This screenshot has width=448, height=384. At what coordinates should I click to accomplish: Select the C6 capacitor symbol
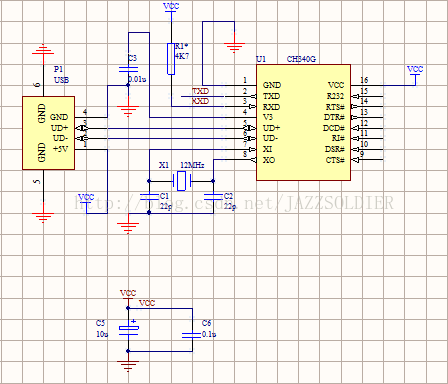point(192,335)
